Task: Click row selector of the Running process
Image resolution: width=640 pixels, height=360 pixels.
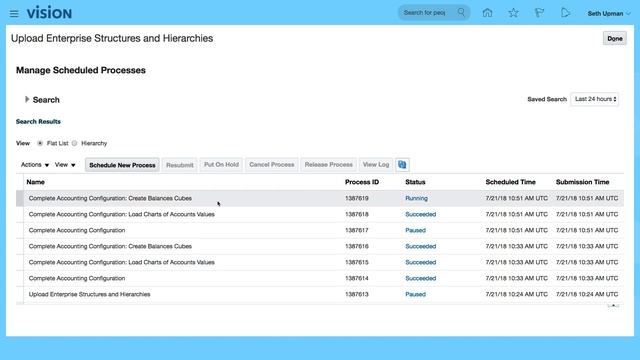Action: 20,198
